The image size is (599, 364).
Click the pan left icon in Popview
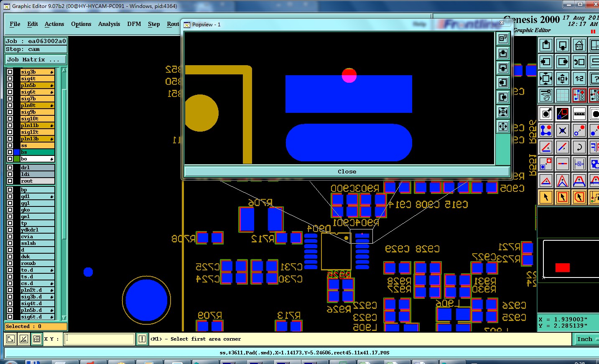click(503, 83)
